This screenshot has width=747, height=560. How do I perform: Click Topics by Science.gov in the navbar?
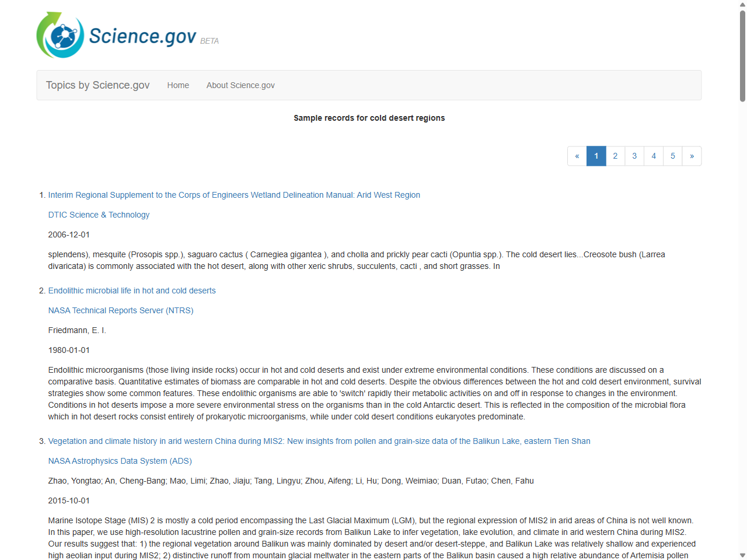click(97, 85)
